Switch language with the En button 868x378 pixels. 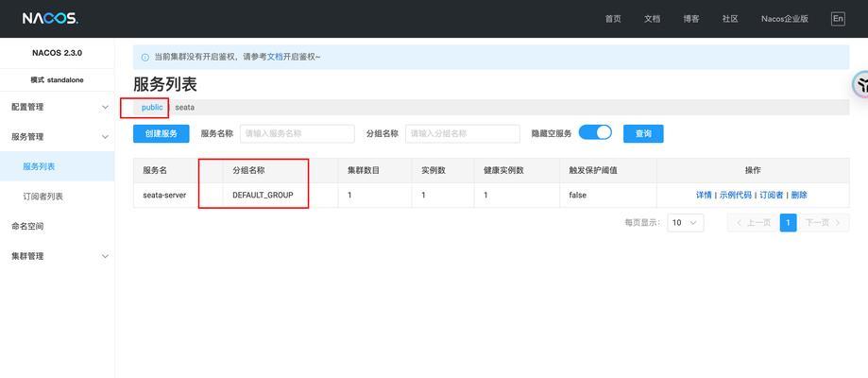point(838,18)
